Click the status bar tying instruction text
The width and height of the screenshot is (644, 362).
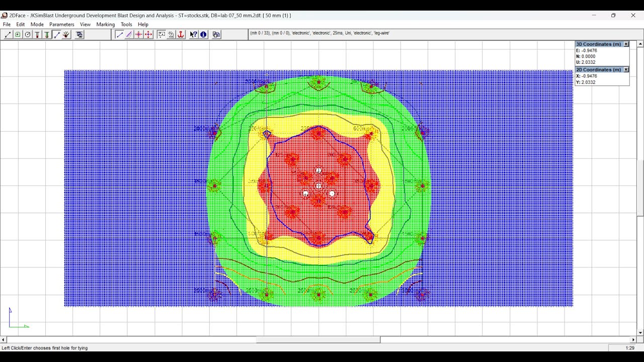[x=45, y=348]
